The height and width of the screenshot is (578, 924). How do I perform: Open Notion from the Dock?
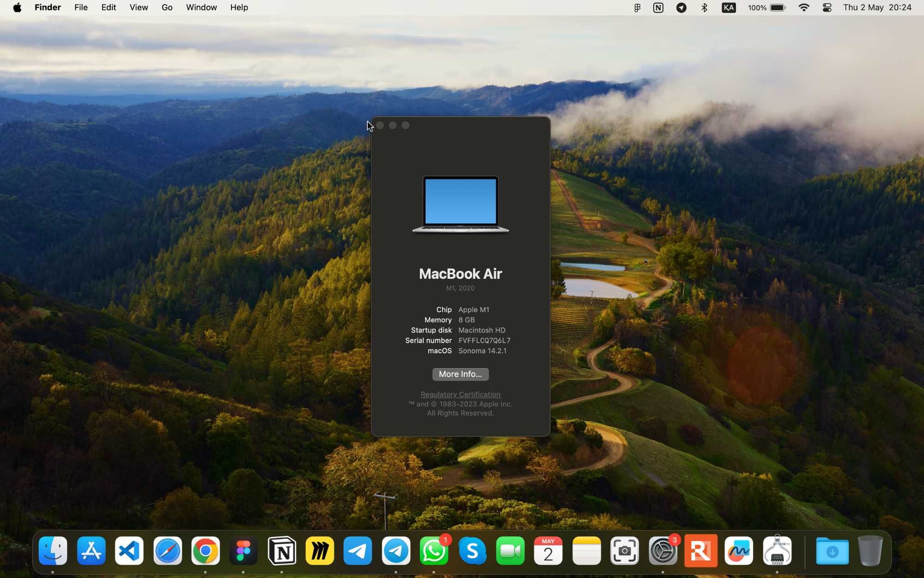click(282, 551)
